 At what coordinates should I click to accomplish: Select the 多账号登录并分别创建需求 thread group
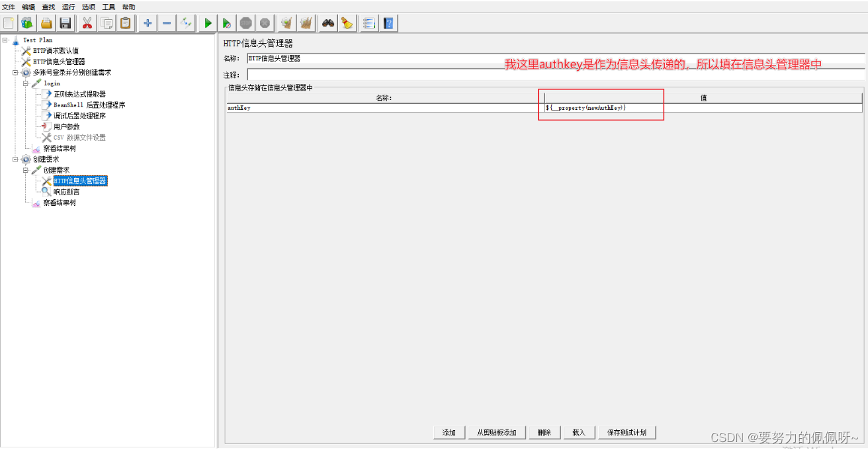point(72,72)
